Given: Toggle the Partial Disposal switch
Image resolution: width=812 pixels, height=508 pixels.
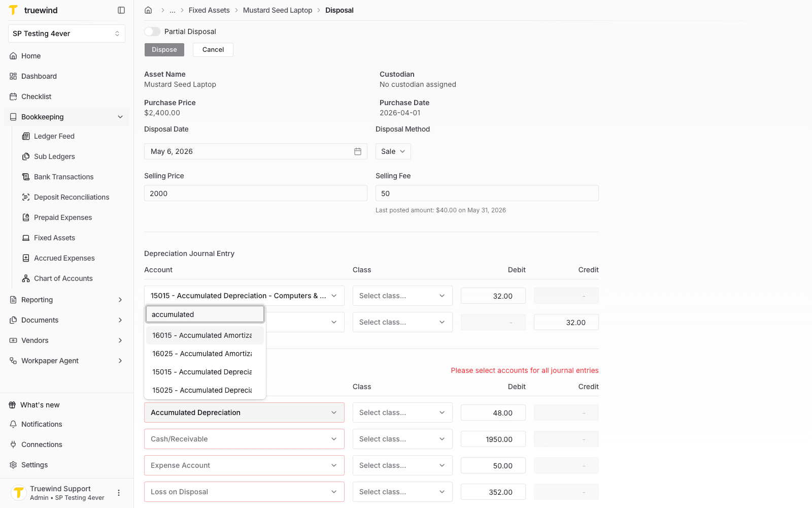Looking at the screenshot, I should tap(152, 31).
